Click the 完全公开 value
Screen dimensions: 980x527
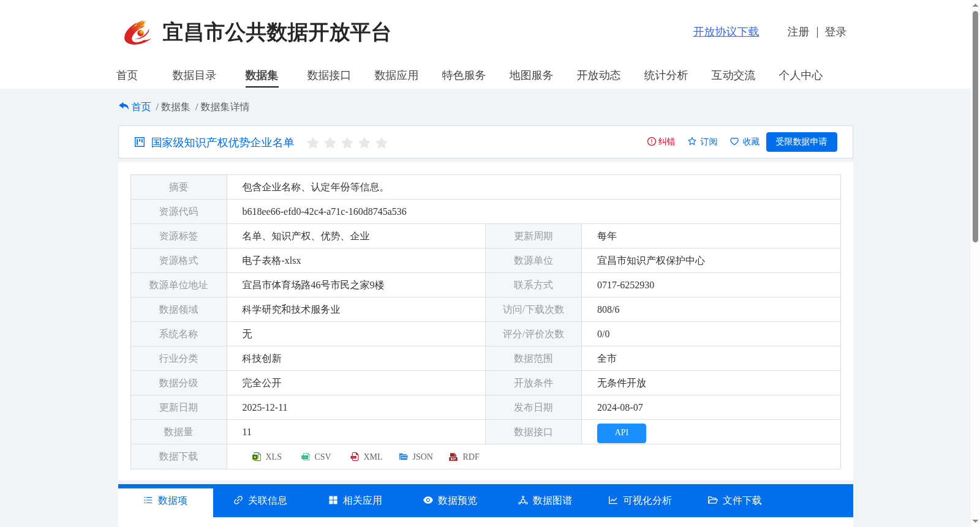pos(262,383)
